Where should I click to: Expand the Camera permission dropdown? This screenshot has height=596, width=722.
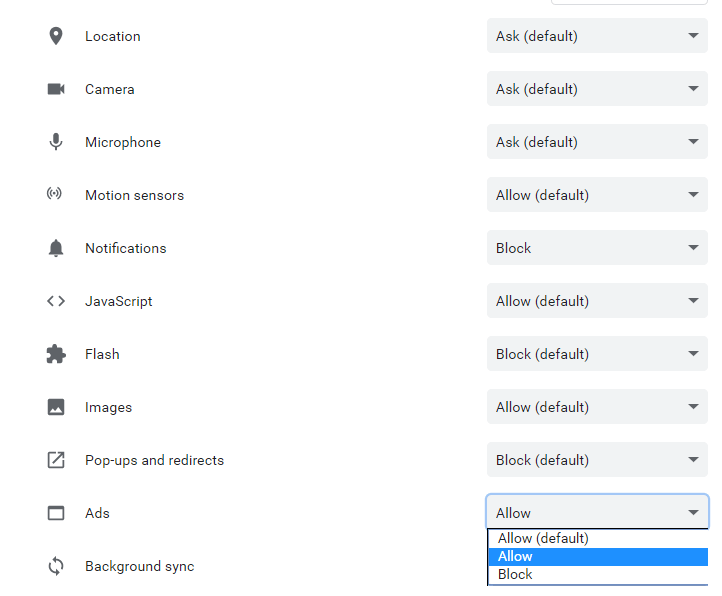pos(597,89)
